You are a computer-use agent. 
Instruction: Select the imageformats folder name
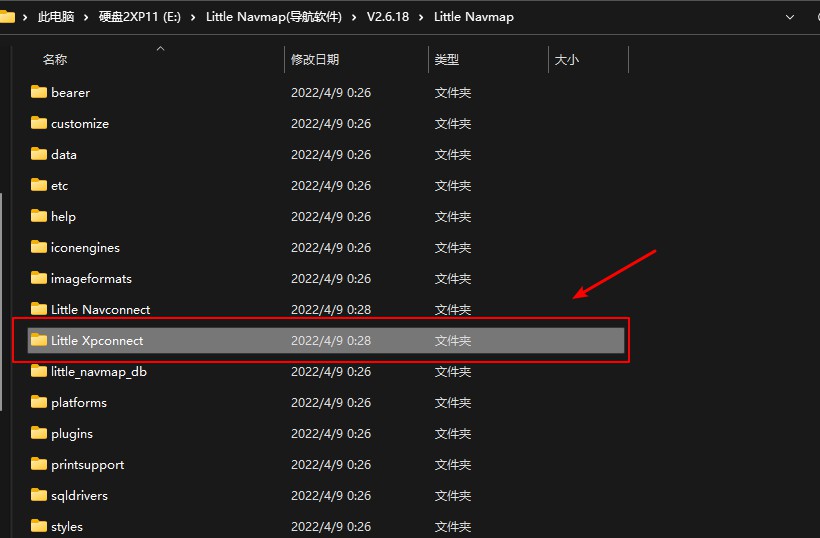tap(92, 279)
